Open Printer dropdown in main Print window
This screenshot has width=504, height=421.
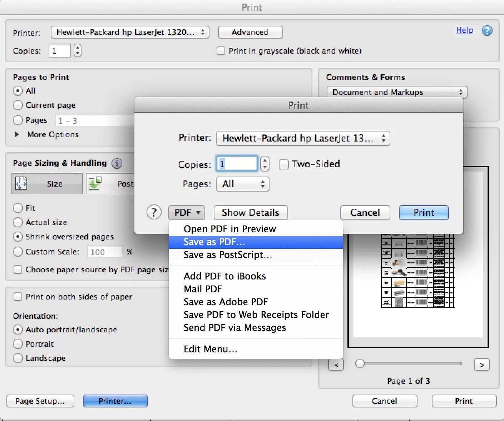130,32
